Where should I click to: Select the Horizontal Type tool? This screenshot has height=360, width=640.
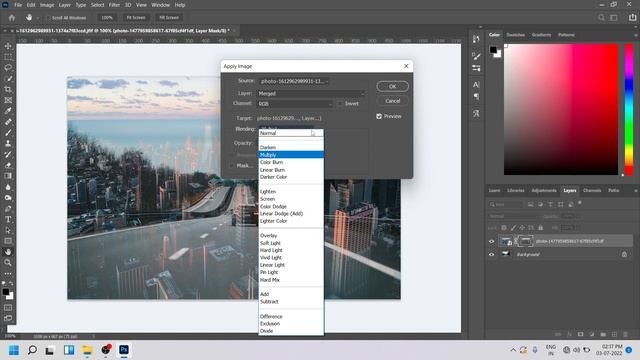pos(8,220)
